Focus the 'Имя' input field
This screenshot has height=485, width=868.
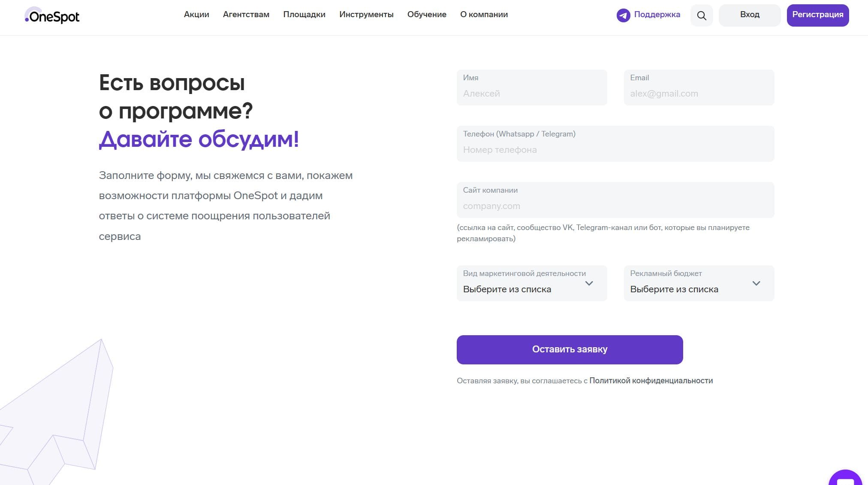531,93
